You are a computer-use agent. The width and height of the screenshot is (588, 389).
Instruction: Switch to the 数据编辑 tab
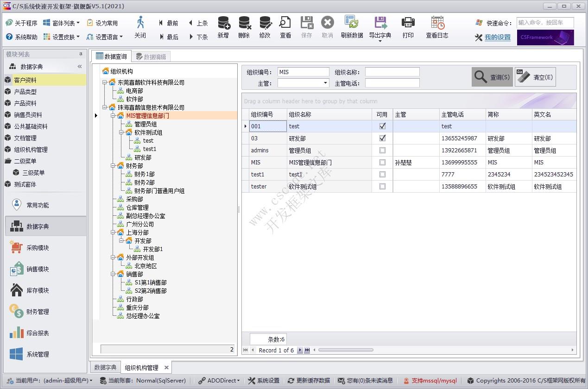[153, 56]
